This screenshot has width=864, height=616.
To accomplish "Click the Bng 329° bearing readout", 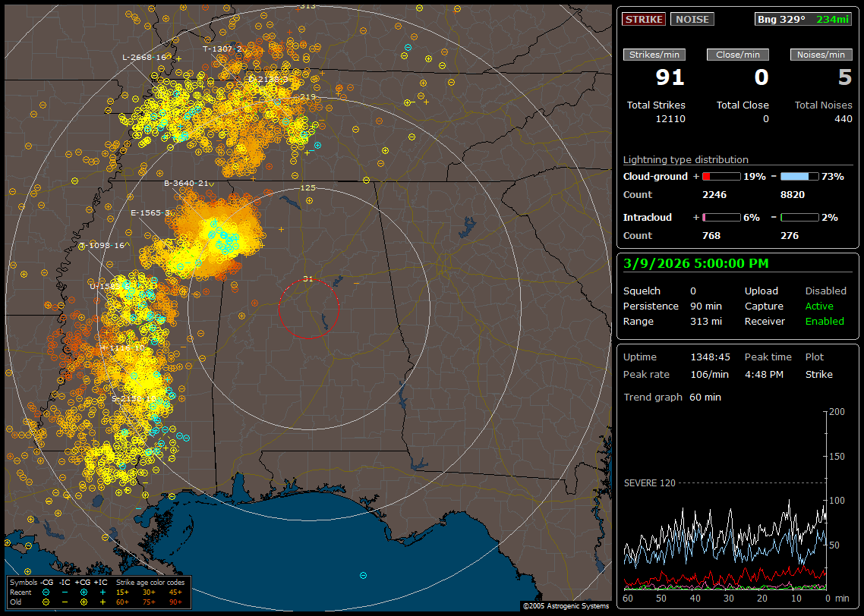I will point(780,19).
